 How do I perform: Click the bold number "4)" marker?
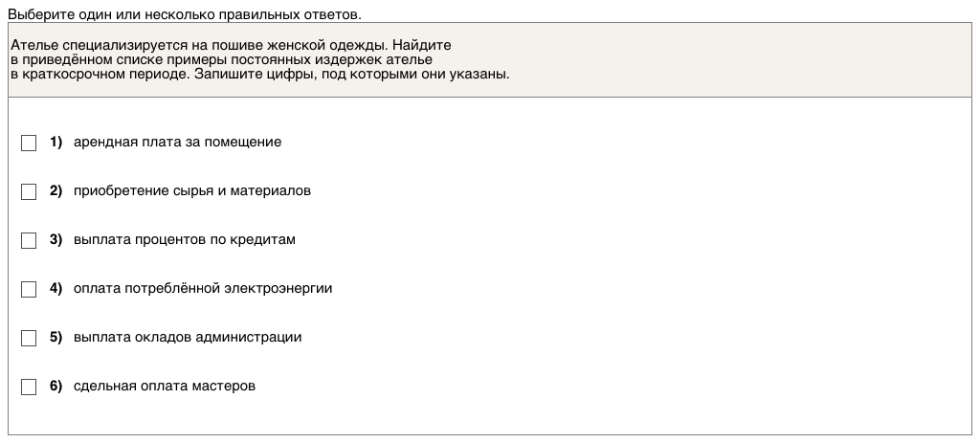tap(56, 288)
